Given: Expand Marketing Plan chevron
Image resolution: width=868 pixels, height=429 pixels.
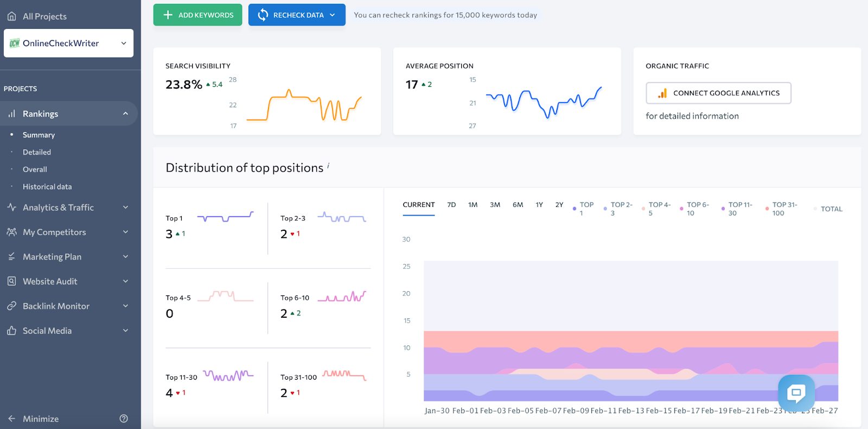Looking at the screenshot, I should pos(125,256).
